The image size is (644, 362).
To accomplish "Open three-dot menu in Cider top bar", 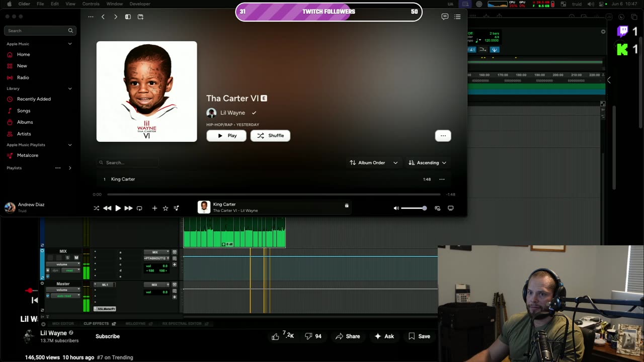I will (x=91, y=17).
